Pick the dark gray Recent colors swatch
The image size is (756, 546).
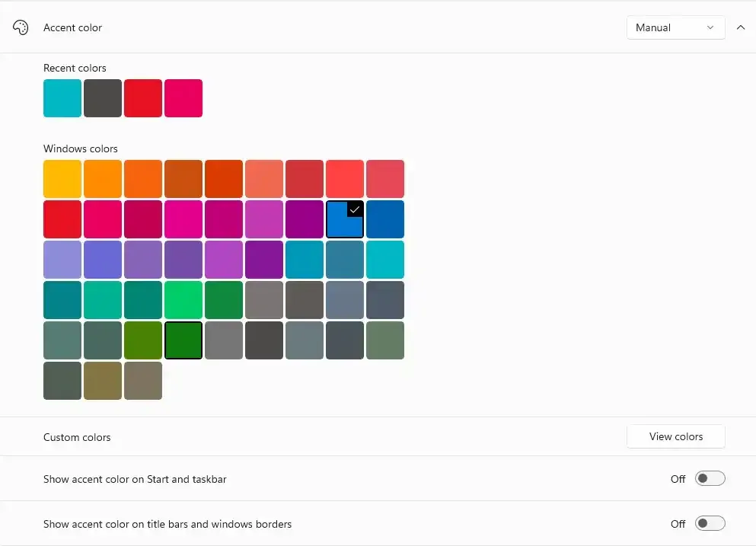click(103, 98)
